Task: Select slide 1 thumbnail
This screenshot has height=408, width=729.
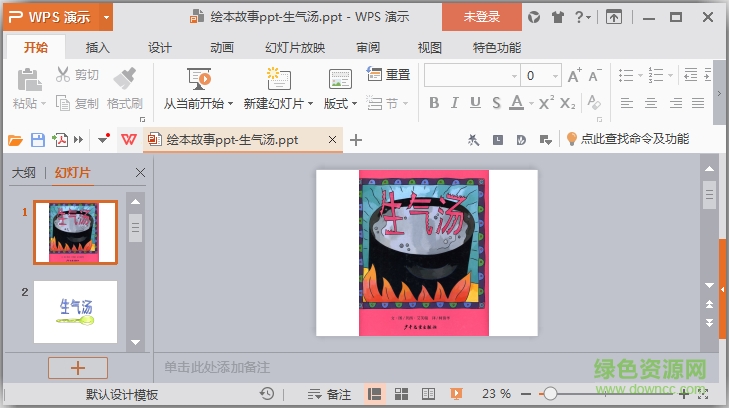Action: point(75,232)
